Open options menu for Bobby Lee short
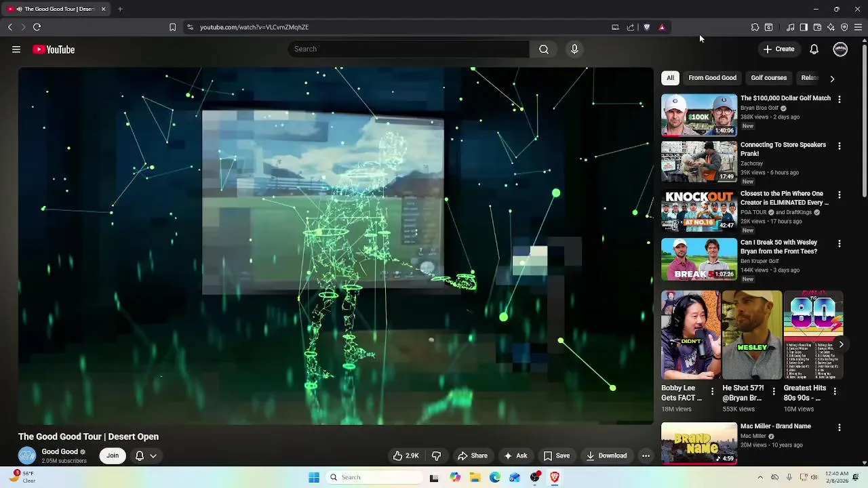The image size is (868, 488). click(x=712, y=391)
